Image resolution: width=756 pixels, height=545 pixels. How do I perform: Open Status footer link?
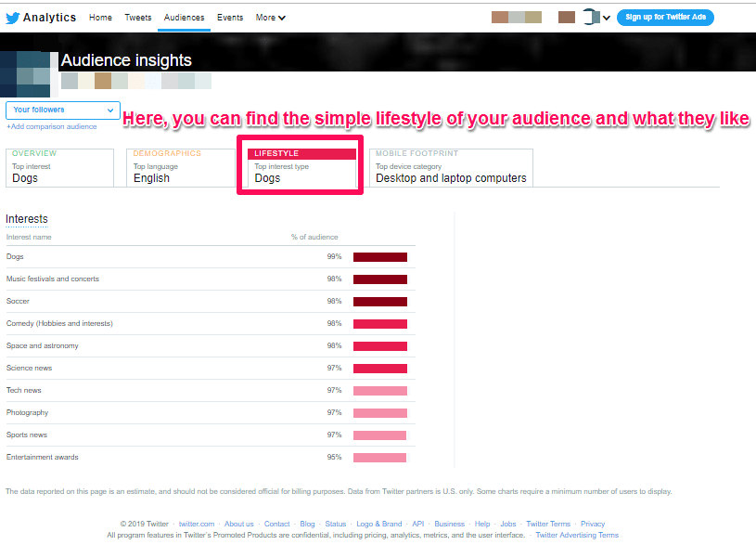pyautogui.click(x=336, y=524)
